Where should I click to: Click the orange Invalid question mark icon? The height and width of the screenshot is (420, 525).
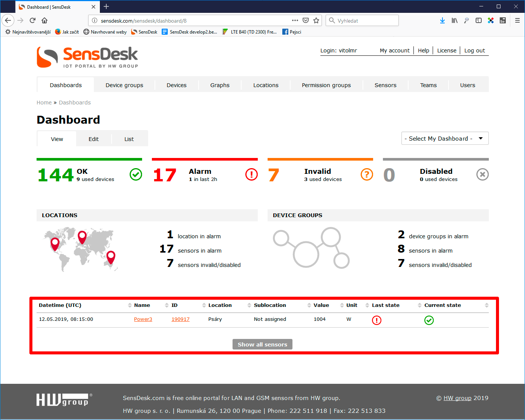(x=367, y=175)
